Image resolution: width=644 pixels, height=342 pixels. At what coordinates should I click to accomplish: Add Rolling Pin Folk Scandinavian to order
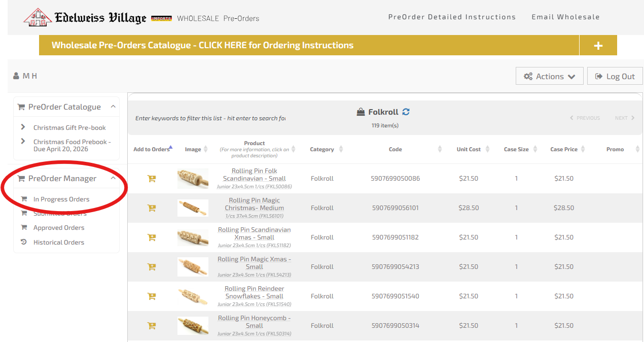(x=151, y=179)
